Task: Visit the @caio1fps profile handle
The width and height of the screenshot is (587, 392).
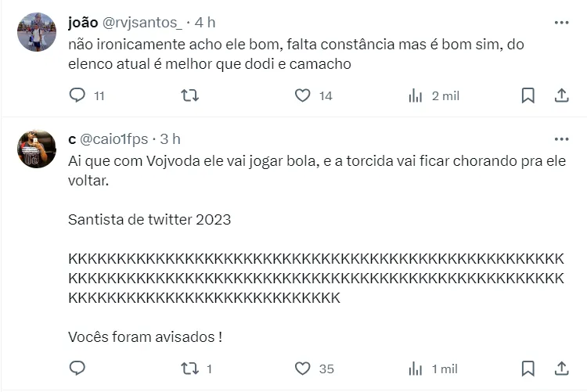Action: tap(114, 139)
